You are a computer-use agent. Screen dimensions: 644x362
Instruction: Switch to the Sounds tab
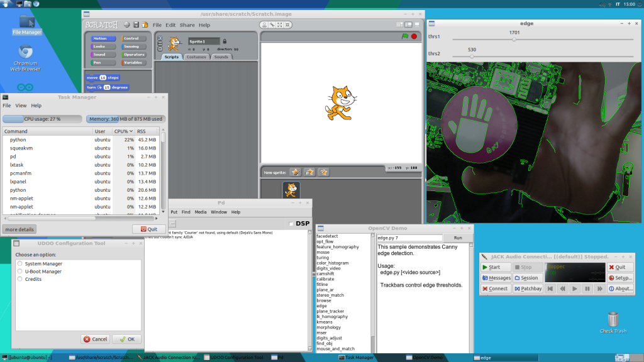coord(221,57)
